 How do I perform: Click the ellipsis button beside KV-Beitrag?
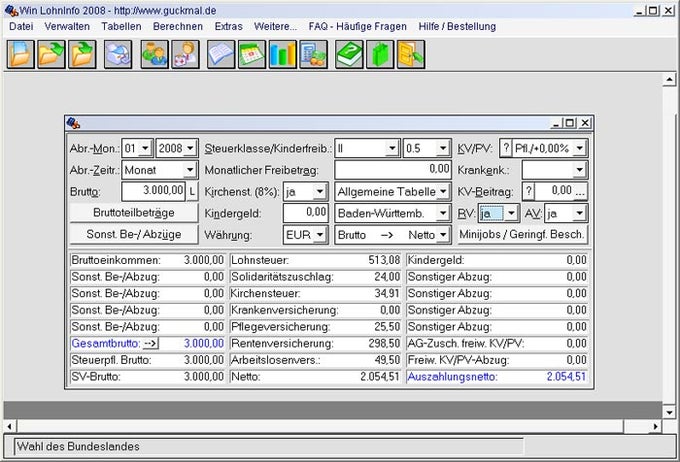[x=580, y=191]
